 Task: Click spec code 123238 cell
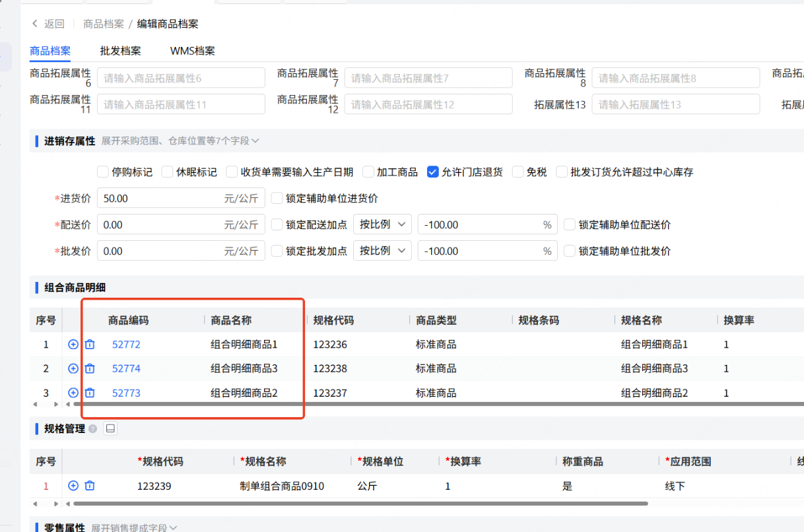coord(330,368)
